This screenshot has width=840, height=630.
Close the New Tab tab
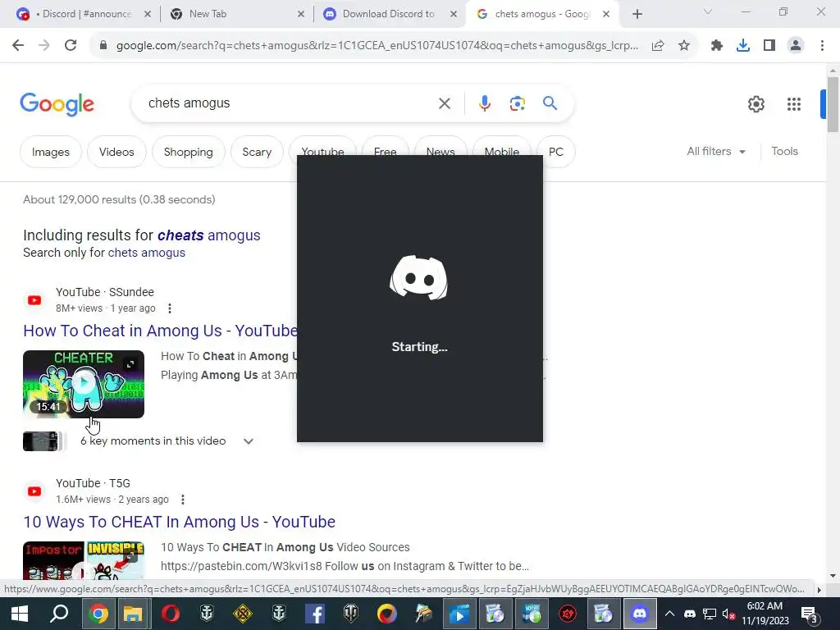pyautogui.click(x=301, y=15)
